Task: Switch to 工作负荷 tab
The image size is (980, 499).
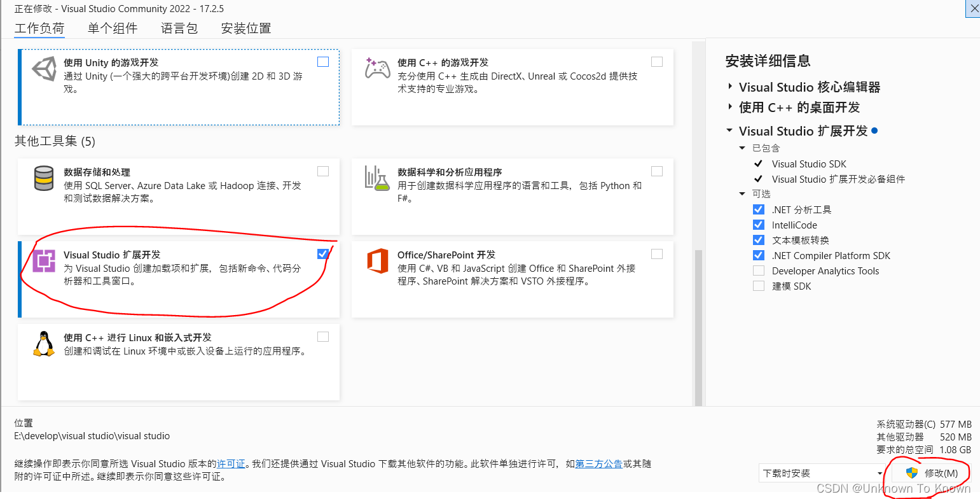Action: [x=39, y=29]
